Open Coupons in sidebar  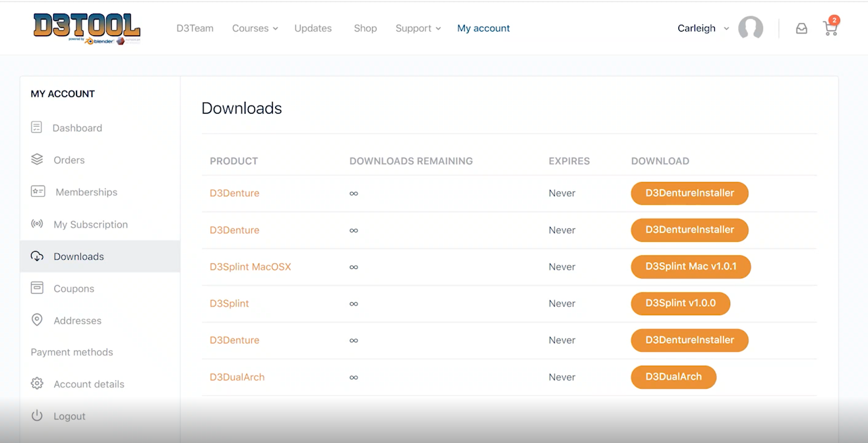click(x=74, y=288)
